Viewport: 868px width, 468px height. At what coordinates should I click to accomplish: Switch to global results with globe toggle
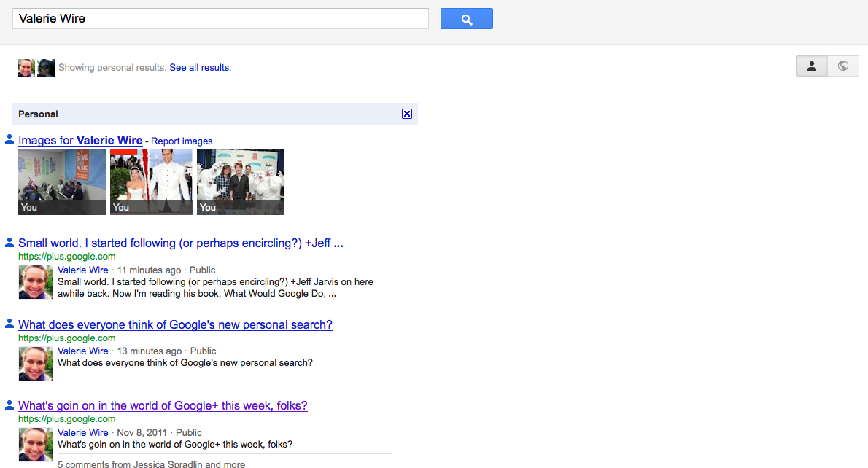point(843,66)
